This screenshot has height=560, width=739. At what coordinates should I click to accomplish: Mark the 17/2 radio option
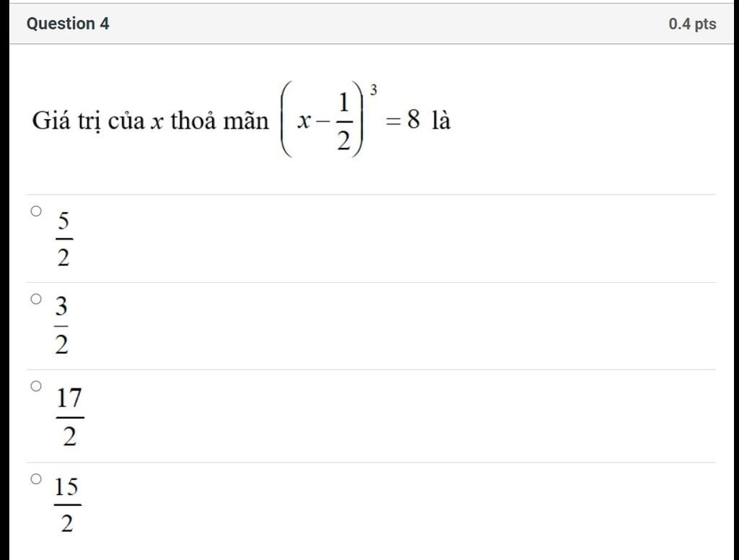[x=36, y=387]
